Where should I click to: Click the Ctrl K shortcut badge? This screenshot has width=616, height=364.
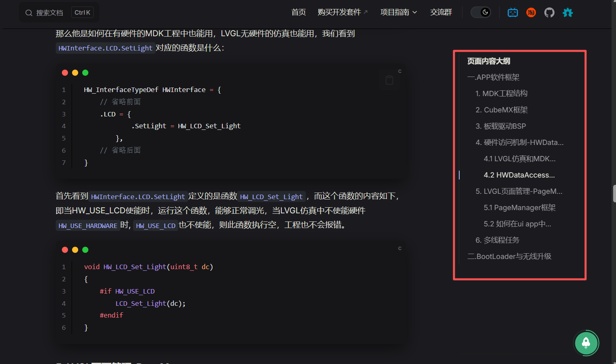[82, 13]
